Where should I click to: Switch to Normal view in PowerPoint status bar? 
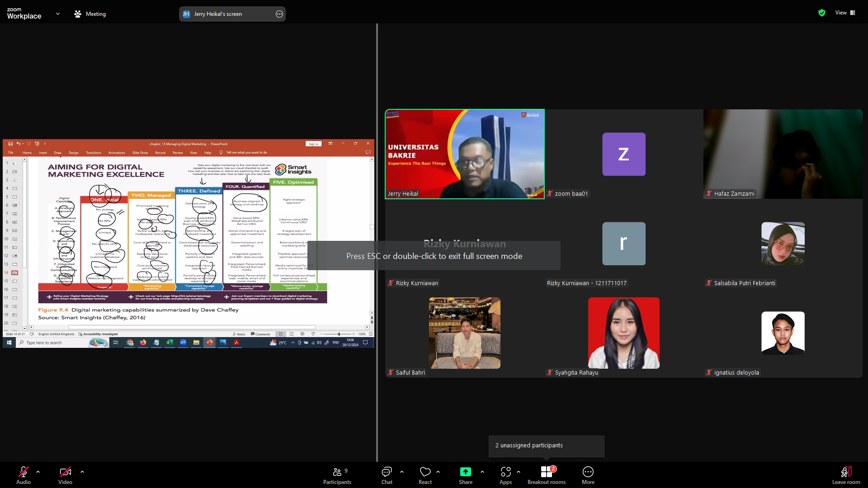tap(281, 334)
